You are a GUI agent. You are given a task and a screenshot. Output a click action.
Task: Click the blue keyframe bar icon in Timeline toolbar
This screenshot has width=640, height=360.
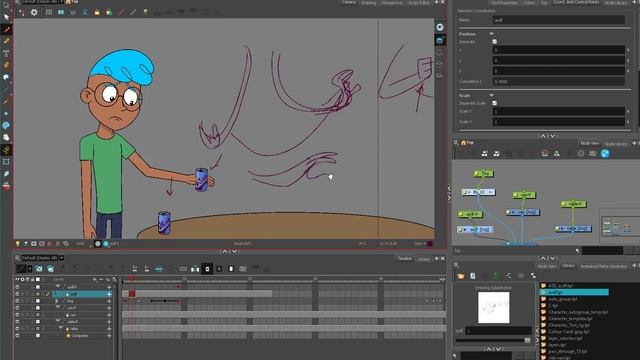(159, 269)
